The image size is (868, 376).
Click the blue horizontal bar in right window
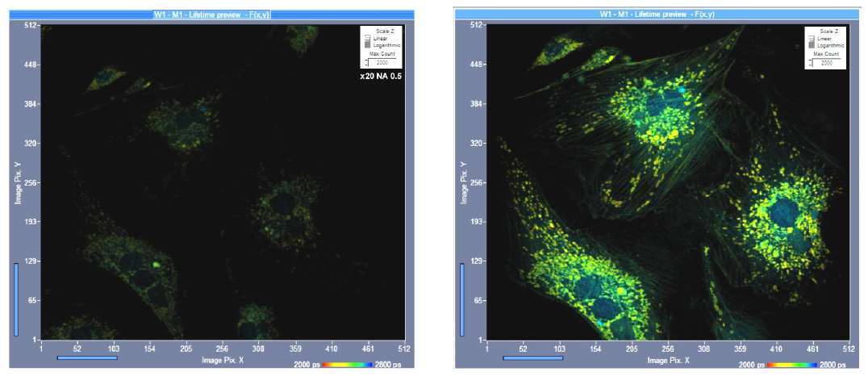point(532,357)
